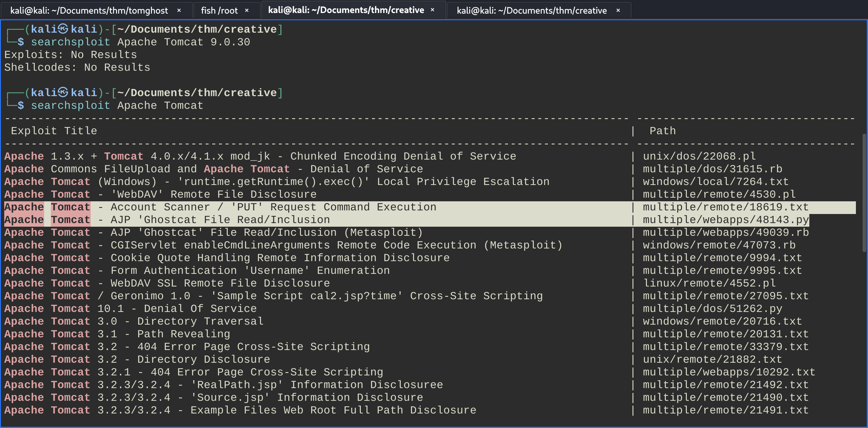
Task: Close the last creative tab
Action: pyautogui.click(x=618, y=11)
